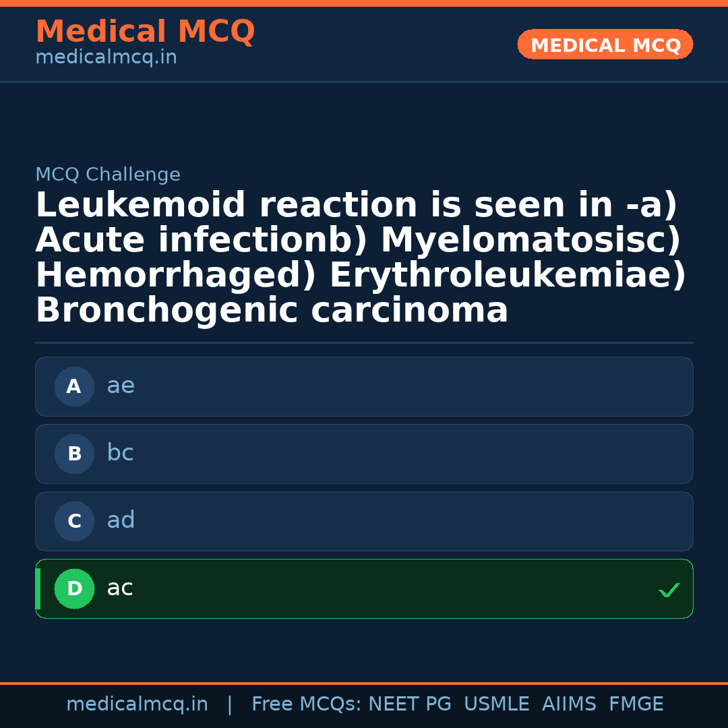Click the Free MCQs footer label

click(306, 704)
